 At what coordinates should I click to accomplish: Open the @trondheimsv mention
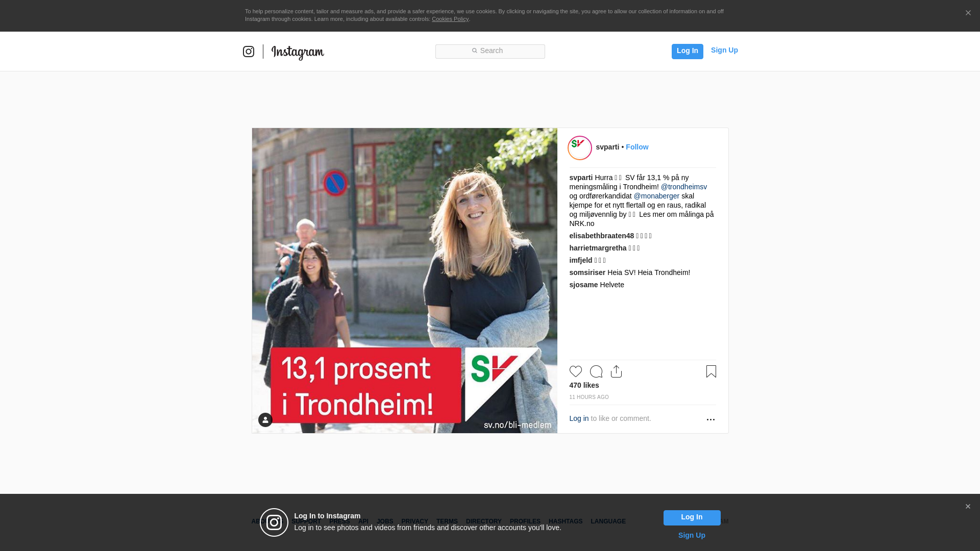point(683,187)
